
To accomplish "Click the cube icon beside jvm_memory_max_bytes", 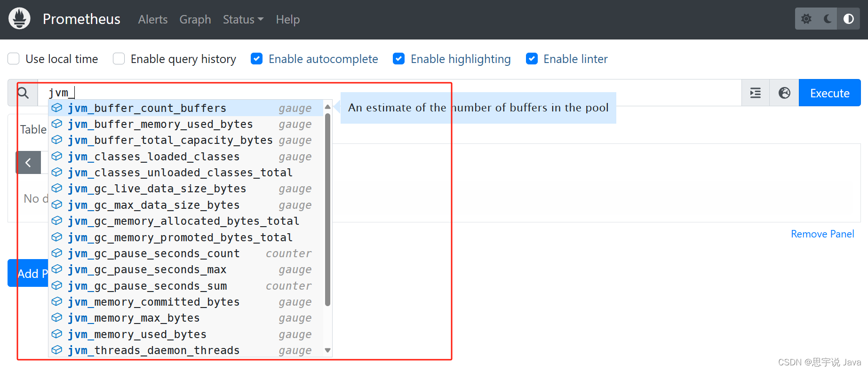I will 57,317.
